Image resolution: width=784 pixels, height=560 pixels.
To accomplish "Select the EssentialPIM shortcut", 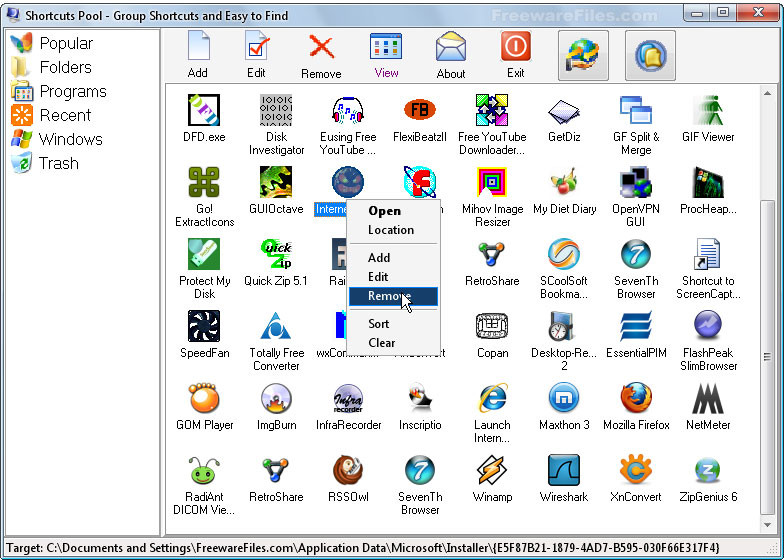I will 636,334.
